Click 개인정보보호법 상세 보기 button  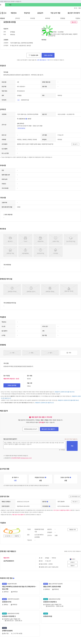30,429
